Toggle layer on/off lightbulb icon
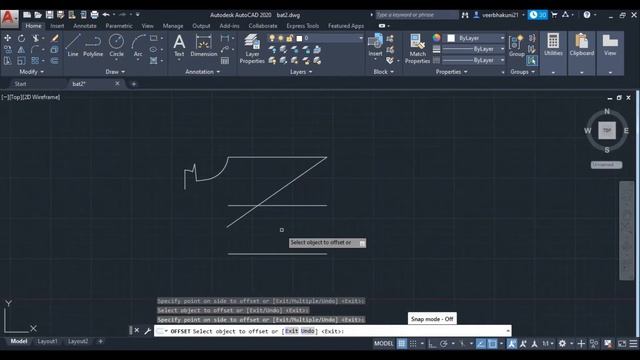This screenshot has width=640, height=360. pyautogui.click(x=272, y=38)
